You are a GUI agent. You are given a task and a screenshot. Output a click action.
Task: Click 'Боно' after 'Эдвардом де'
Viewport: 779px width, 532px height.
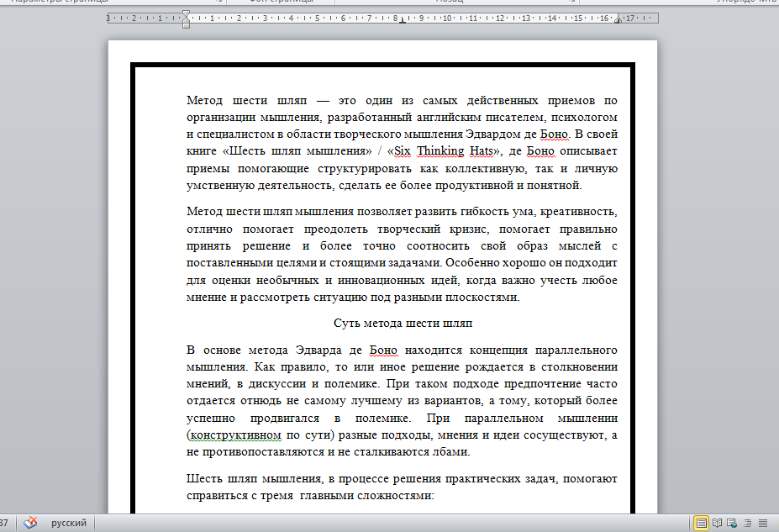(554, 134)
